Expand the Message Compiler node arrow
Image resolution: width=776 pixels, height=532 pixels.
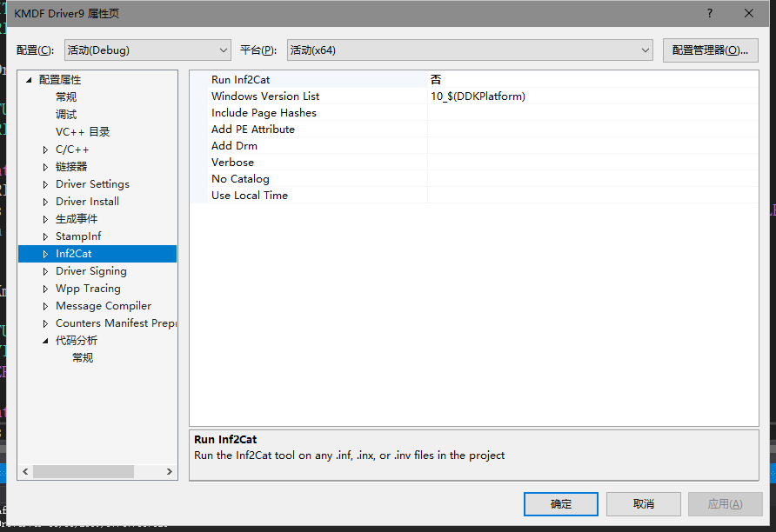[x=45, y=306]
